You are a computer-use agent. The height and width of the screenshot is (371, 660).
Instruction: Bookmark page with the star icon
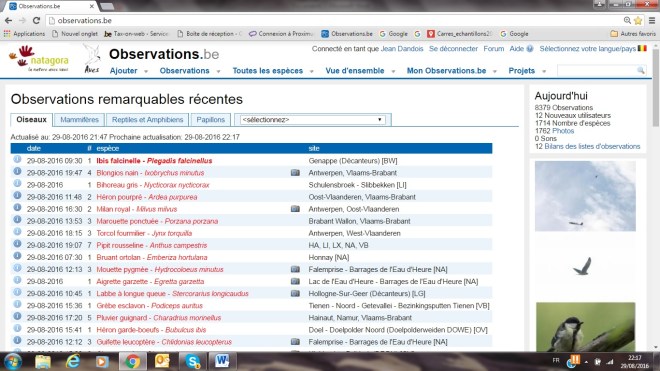pyautogui.click(x=638, y=21)
